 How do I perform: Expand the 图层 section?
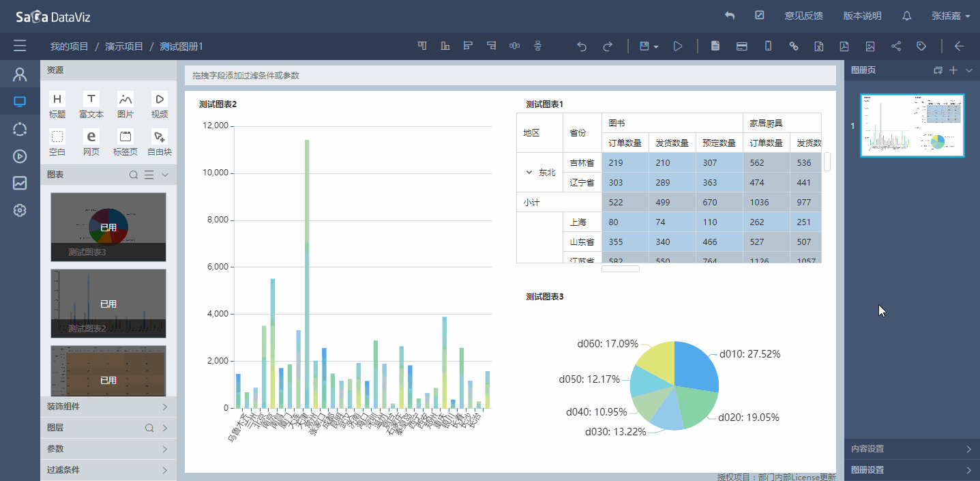click(165, 428)
